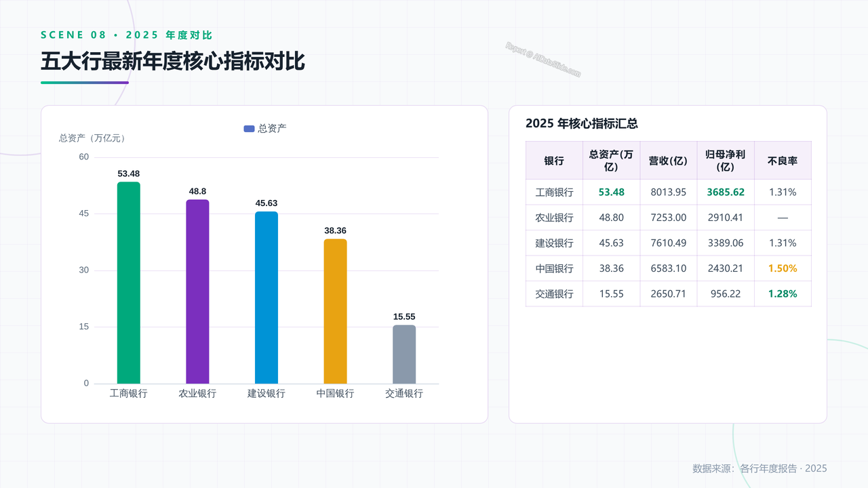The width and height of the screenshot is (868, 488).
Task: Click the table cell 6583.10
Action: click(669, 268)
